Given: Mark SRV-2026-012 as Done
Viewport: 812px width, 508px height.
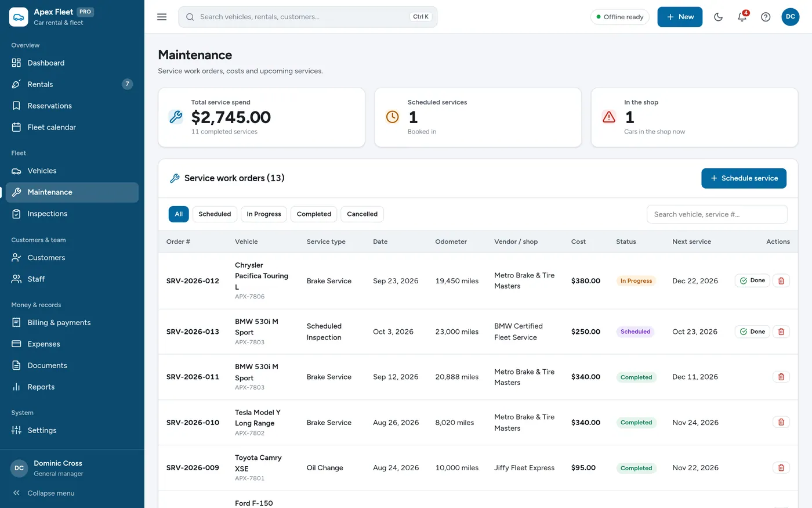Looking at the screenshot, I should tap(752, 281).
